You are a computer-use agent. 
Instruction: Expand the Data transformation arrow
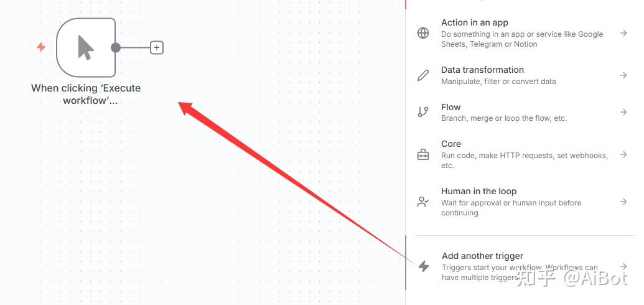click(x=623, y=75)
